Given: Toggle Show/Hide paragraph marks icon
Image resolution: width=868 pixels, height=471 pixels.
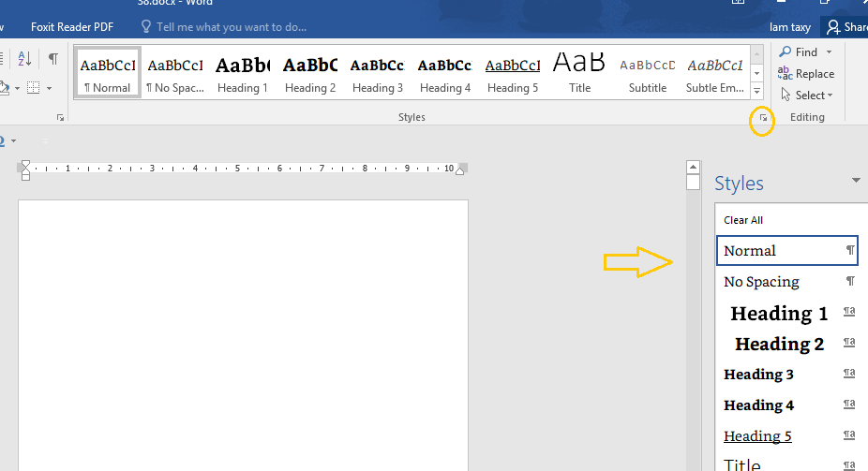Looking at the screenshot, I should tap(53, 59).
